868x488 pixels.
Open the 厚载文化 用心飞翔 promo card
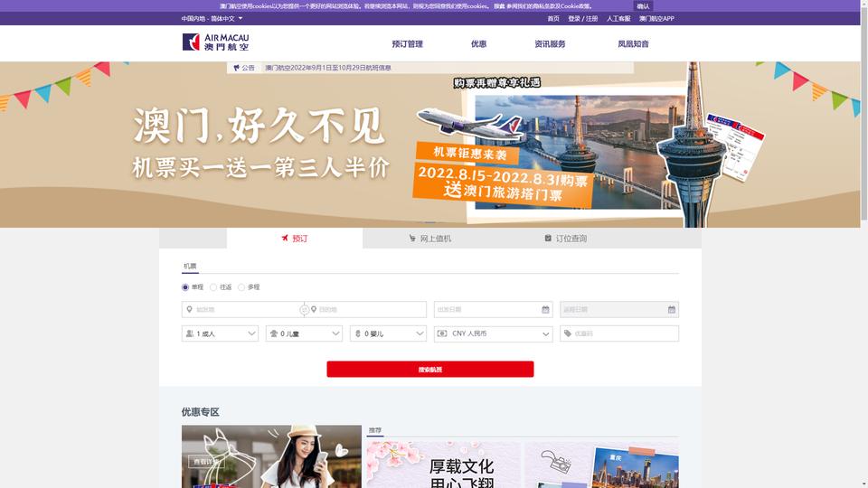point(443,465)
